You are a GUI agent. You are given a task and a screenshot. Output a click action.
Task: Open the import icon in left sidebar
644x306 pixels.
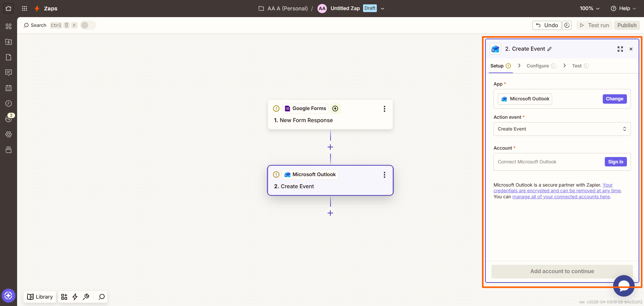9,42
